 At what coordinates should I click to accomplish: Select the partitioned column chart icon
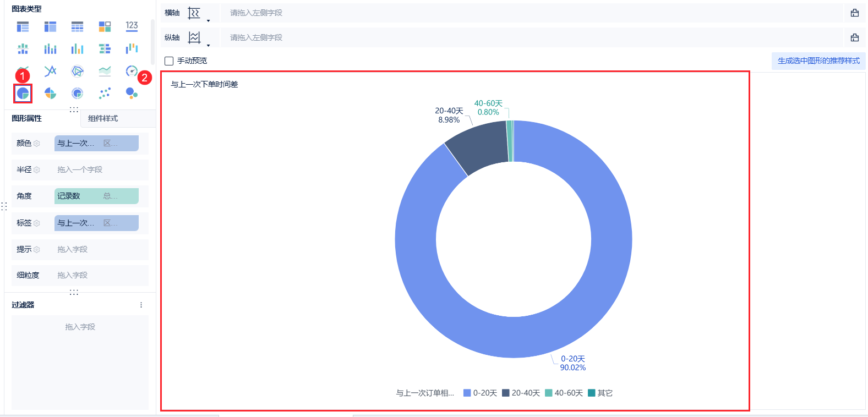(23, 49)
